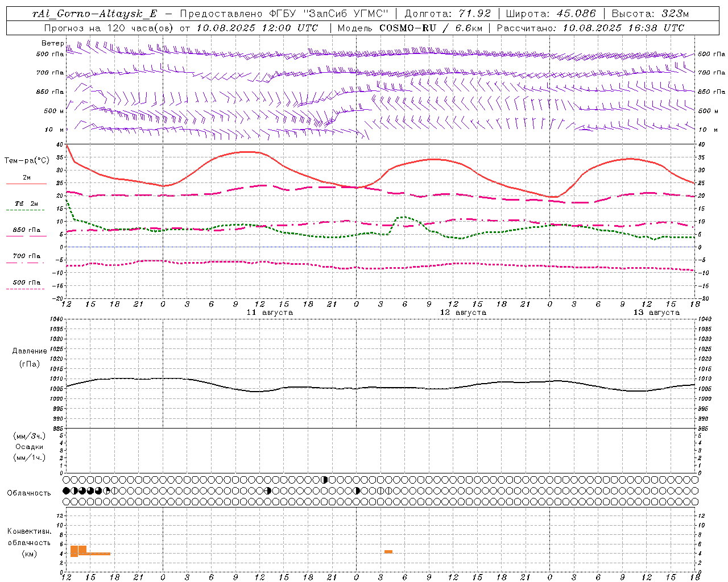Click the (км) convective cloud unit label
728x582 pixels.
(x=29, y=554)
